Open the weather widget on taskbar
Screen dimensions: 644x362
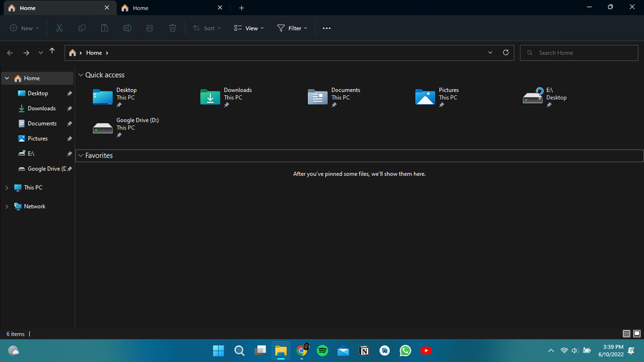pyautogui.click(x=14, y=350)
